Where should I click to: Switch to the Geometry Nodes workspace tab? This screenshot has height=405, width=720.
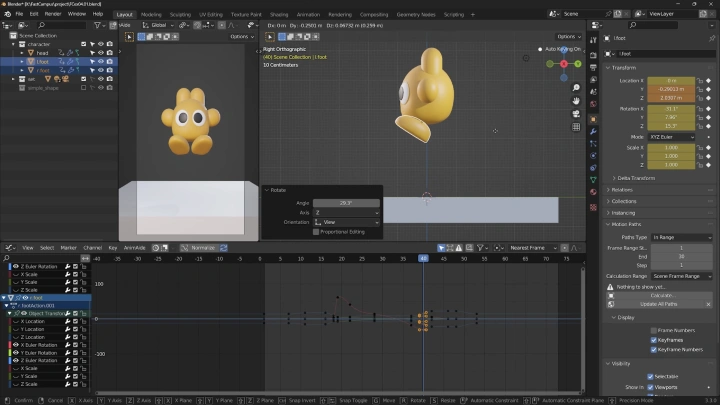click(416, 15)
